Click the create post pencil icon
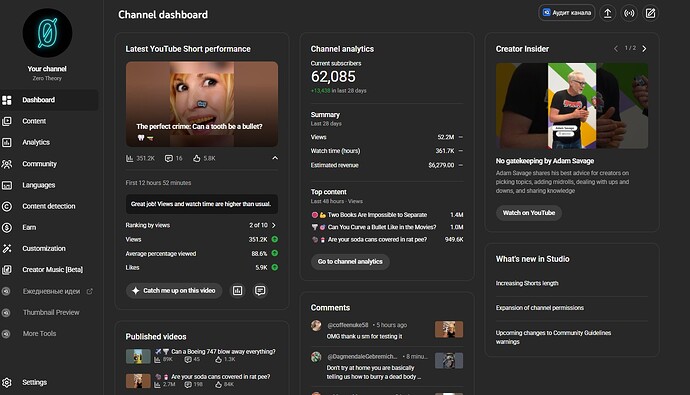Image resolution: width=690 pixels, height=395 pixels. (650, 13)
